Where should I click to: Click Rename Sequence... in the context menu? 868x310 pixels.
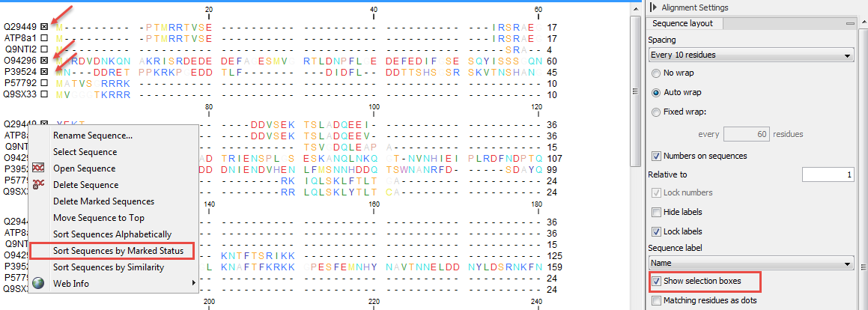coord(93,136)
